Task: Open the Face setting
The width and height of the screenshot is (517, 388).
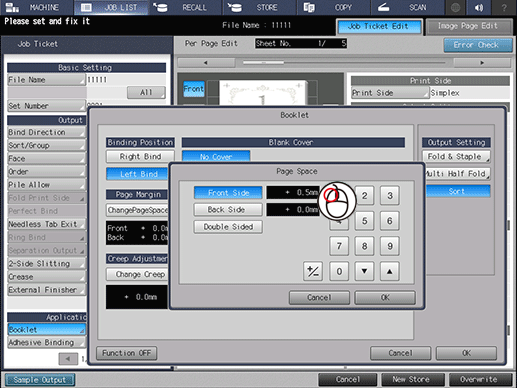Action: point(46,159)
